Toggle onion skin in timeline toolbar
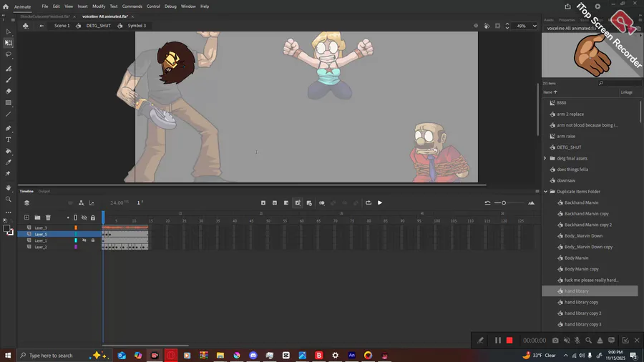This screenshot has height=362, width=644. pyautogui.click(x=321, y=202)
